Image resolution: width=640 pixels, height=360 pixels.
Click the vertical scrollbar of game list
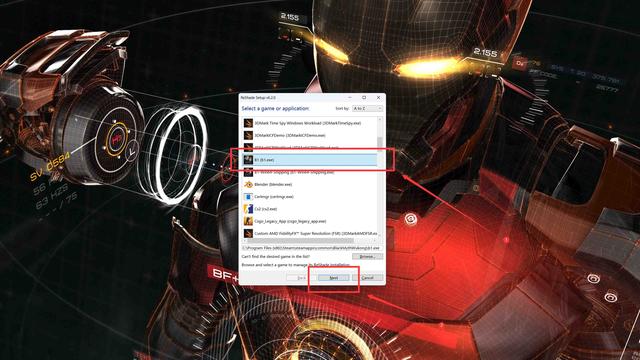point(380,178)
